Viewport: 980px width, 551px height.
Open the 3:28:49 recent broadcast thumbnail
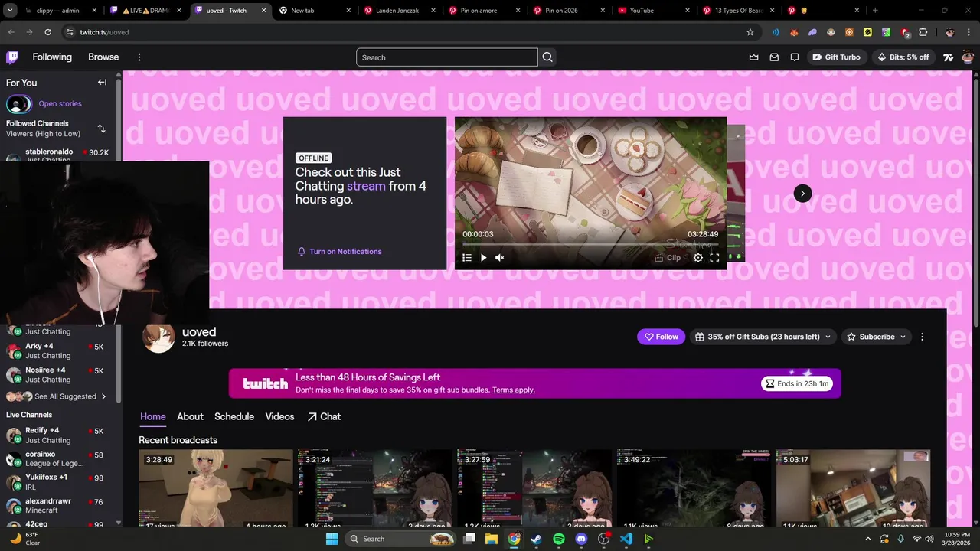(x=216, y=488)
